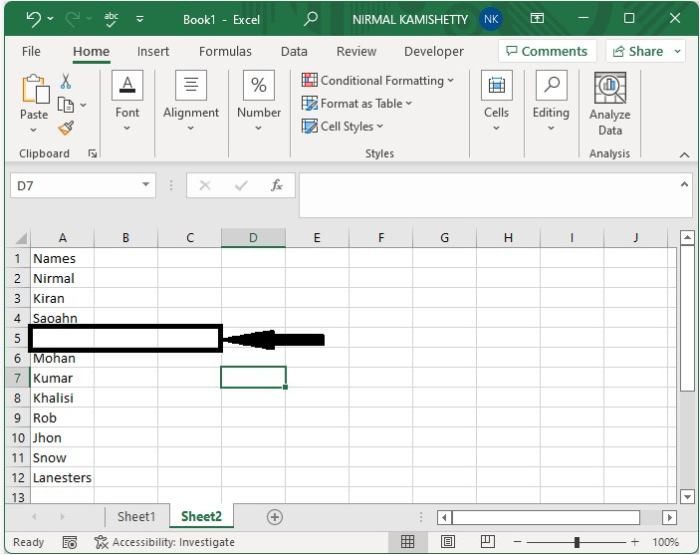Switch to Sheet1 tab
The width and height of the screenshot is (700, 555).
(x=136, y=517)
